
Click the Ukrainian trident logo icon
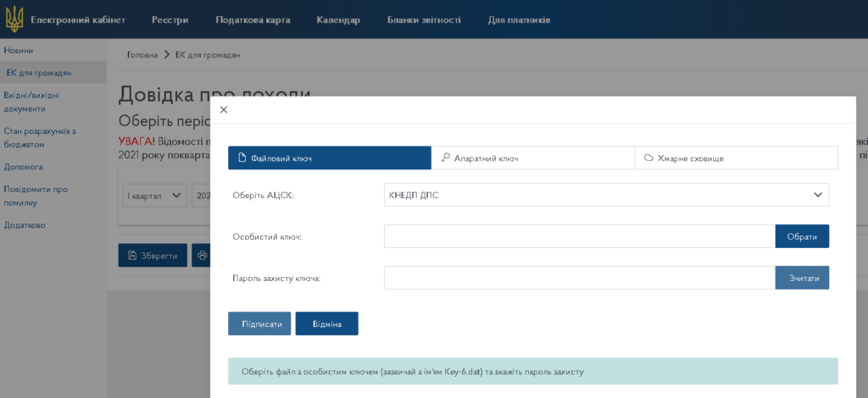coord(14,19)
